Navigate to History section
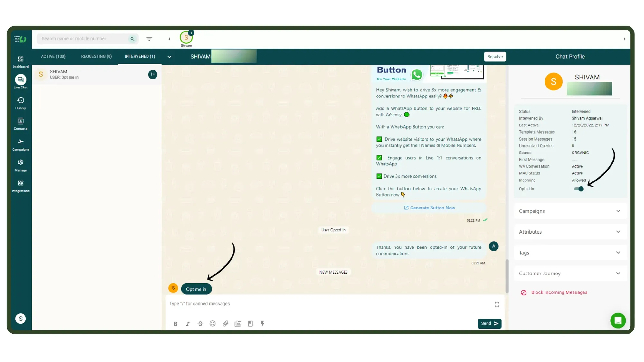The width and height of the screenshot is (644, 362). coord(20,103)
